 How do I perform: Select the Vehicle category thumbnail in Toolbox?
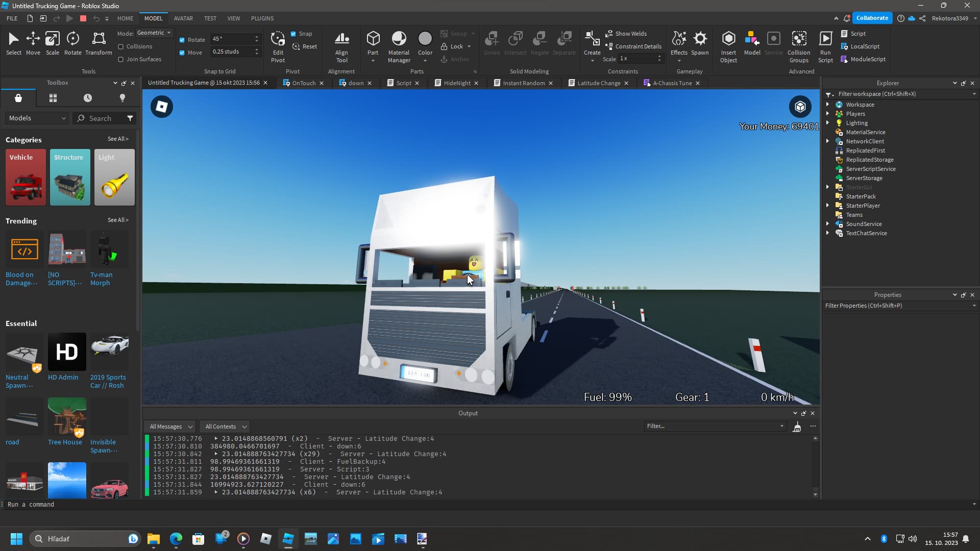pyautogui.click(x=25, y=177)
